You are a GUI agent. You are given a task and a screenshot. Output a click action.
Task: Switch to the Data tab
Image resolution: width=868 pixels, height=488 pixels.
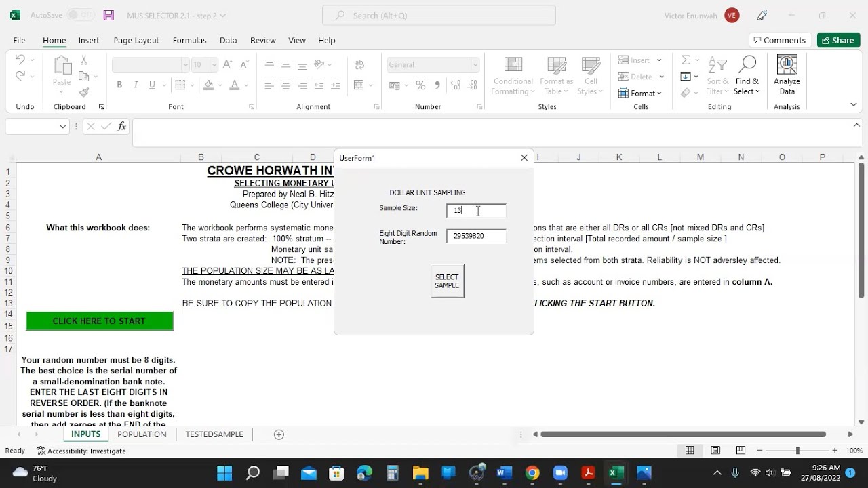(x=229, y=40)
